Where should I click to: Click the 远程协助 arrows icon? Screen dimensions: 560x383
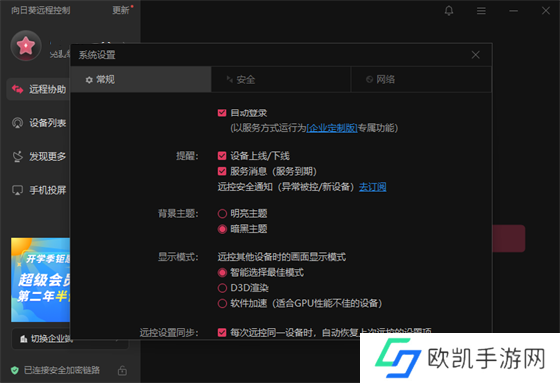click(18, 89)
